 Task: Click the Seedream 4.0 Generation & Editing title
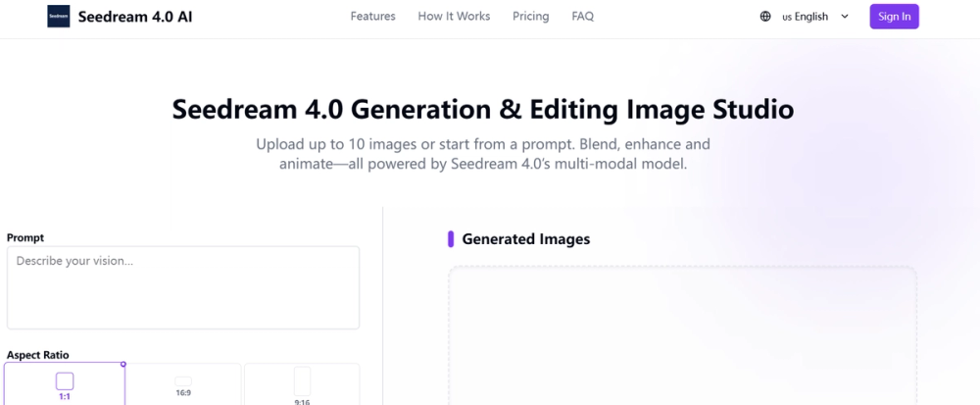[x=483, y=110]
